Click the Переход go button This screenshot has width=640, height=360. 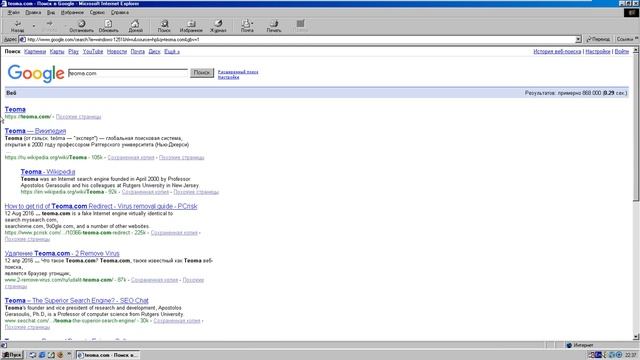[598, 39]
